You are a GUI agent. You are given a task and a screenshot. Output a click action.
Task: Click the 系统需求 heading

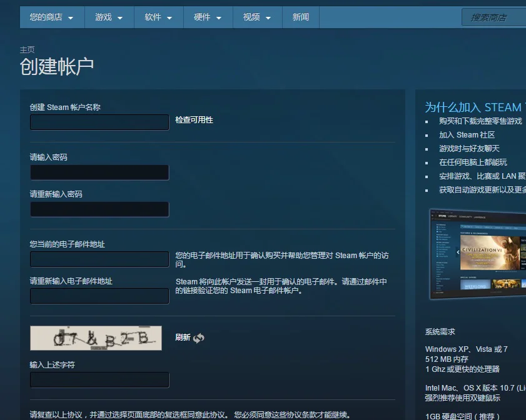[440, 332]
